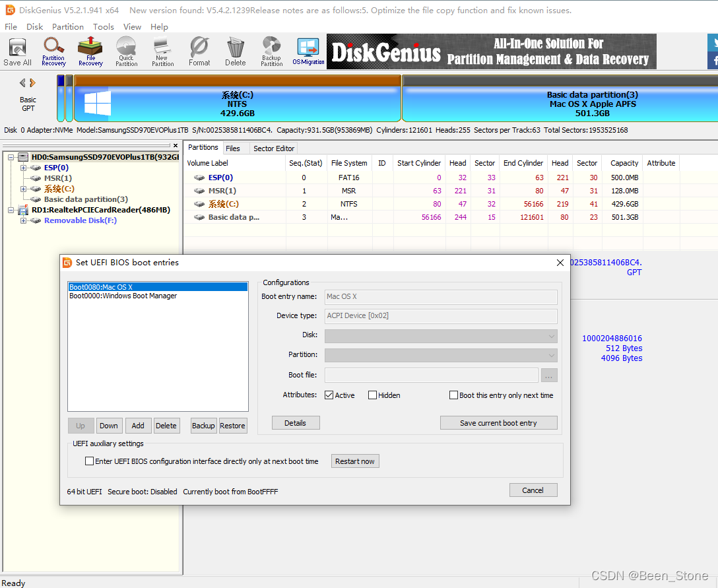Launch the File Recovery tool
Screen dimensions: 718x588
click(90, 51)
